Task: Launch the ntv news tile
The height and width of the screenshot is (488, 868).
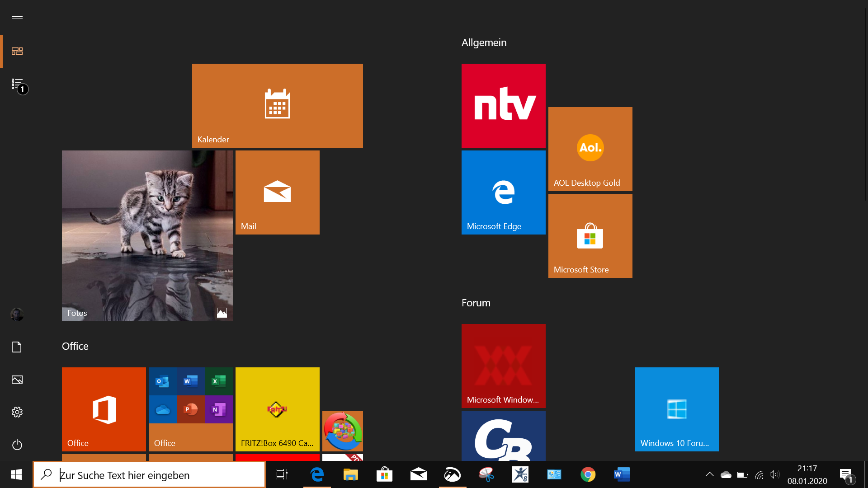Action: click(503, 105)
